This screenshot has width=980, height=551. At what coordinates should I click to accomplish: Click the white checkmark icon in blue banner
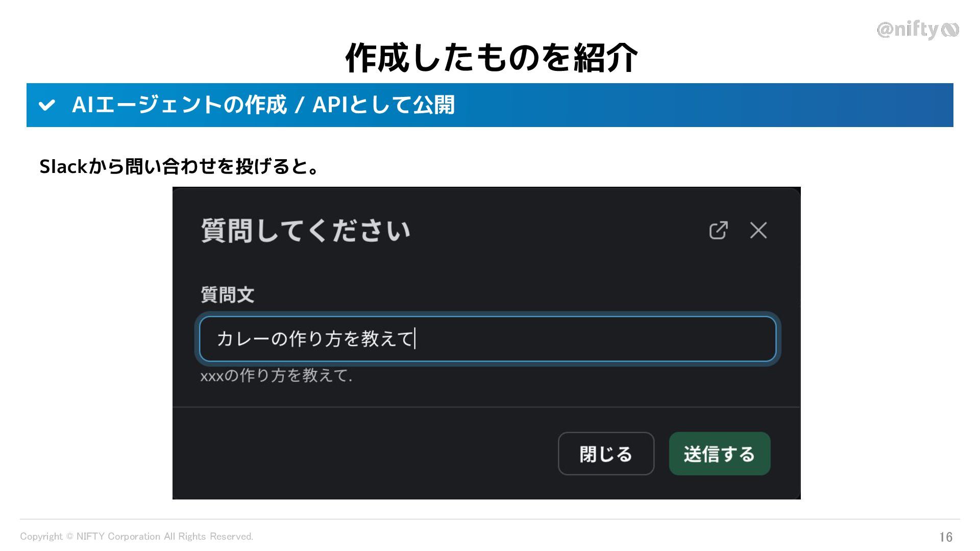tap(47, 105)
